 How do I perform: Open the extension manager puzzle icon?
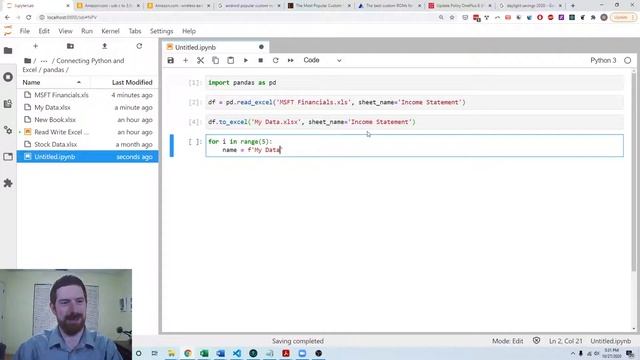coord(8,183)
